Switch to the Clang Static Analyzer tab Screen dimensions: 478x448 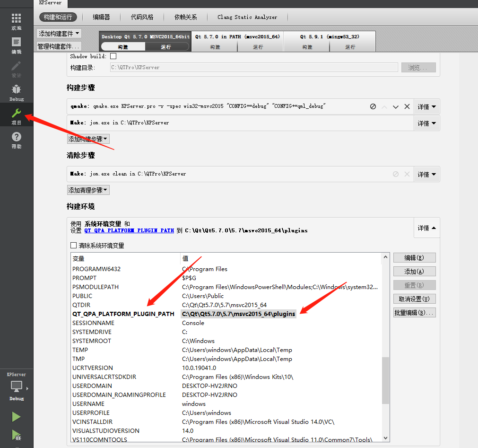[247, 17]
